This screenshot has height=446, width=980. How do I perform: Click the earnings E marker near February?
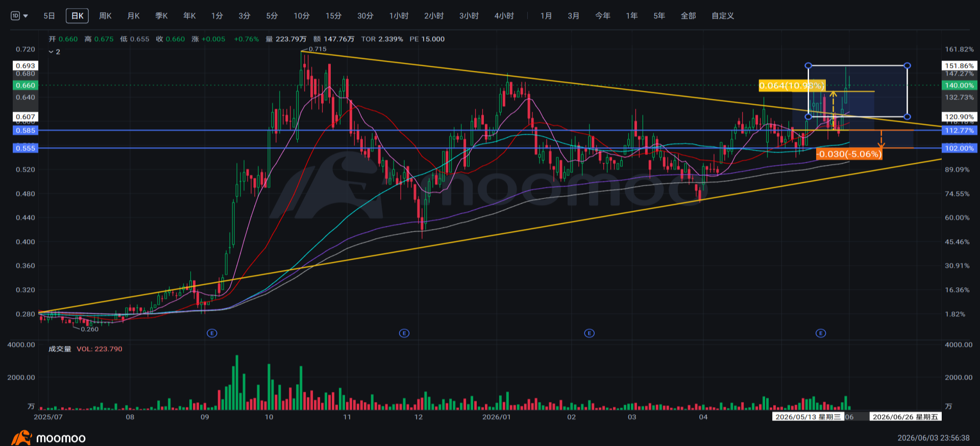click(x=590, y=333)
